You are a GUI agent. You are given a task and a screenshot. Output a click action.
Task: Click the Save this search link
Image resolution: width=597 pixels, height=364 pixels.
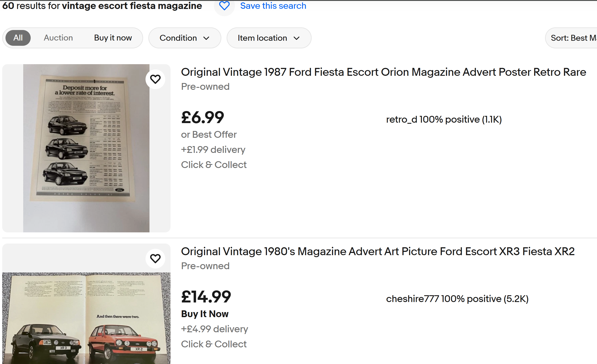pyautogui.click(x=273, y=6)
